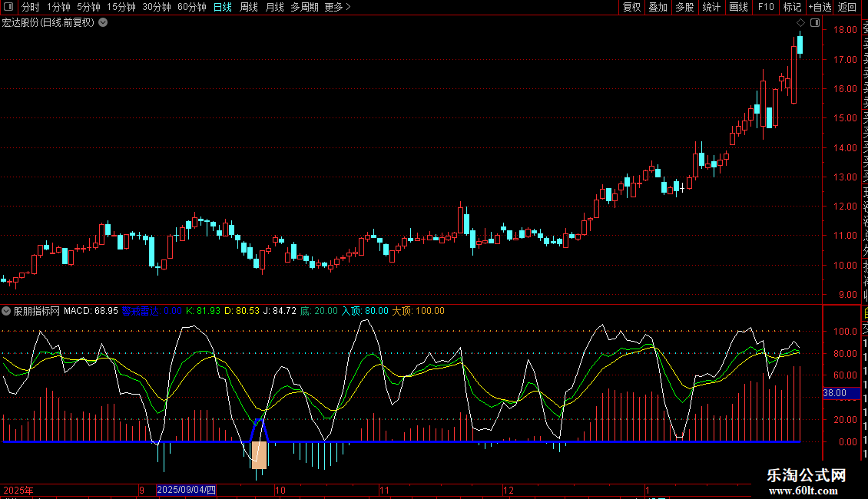Click the 叠加 overlay button
Viewport: 868px width, 499px height.
click(658, 8)
